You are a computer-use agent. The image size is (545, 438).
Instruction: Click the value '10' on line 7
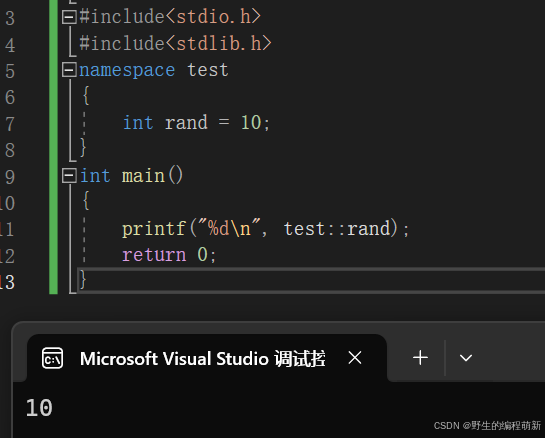(251, 123)
